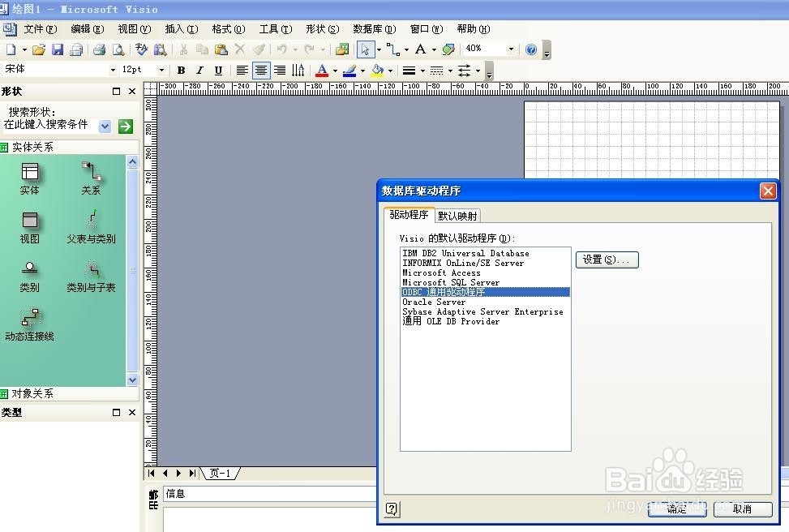Align text left

click(242, 70)
